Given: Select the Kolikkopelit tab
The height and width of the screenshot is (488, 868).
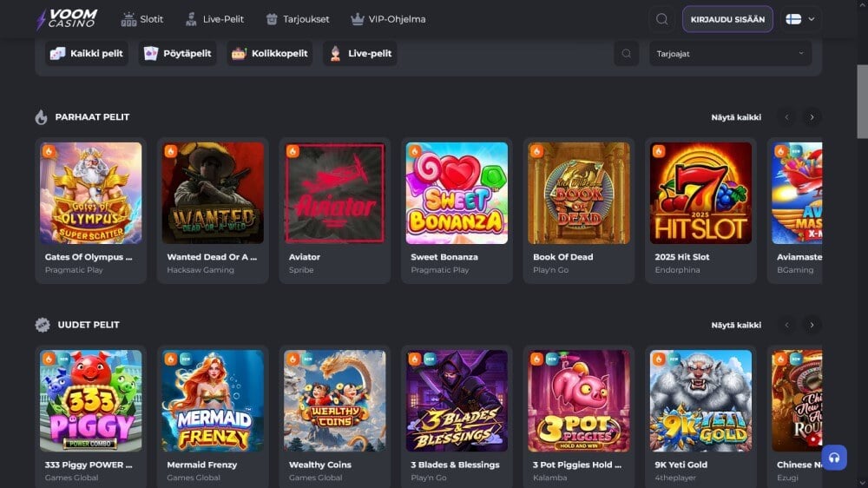Looking at the screenshot, I should [270, 54].
